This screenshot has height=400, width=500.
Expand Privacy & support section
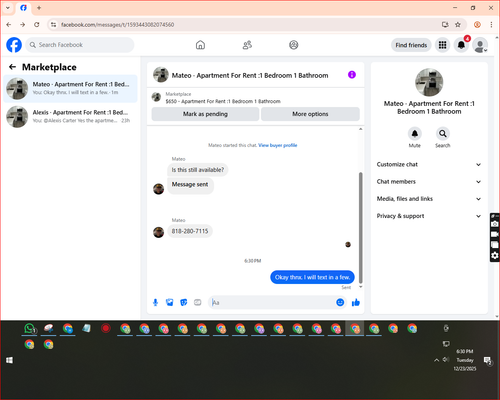429,216
